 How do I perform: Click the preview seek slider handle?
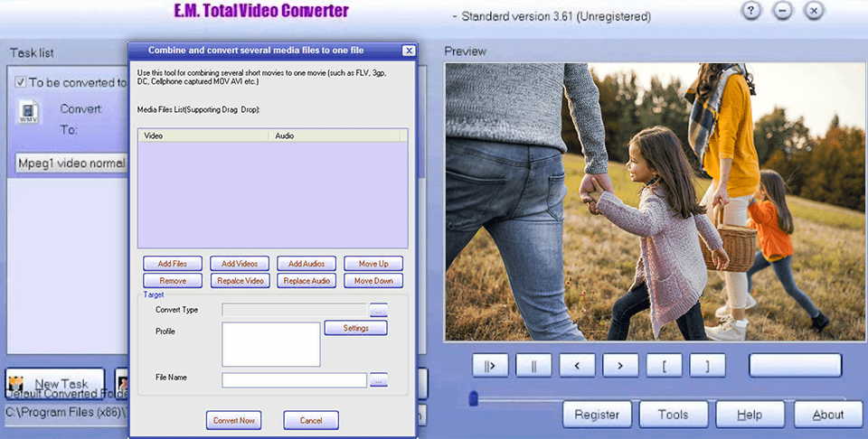(473, 398)
